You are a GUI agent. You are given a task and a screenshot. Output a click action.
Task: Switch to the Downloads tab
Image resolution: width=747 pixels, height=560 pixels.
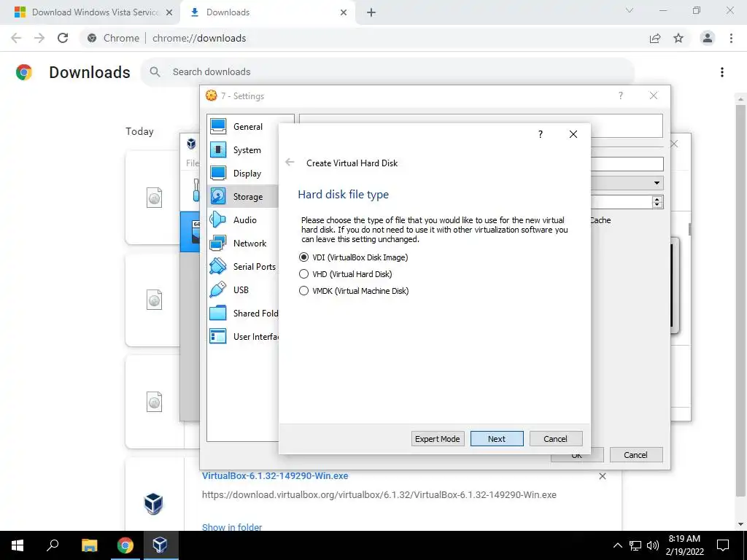[x=267, y=12]
